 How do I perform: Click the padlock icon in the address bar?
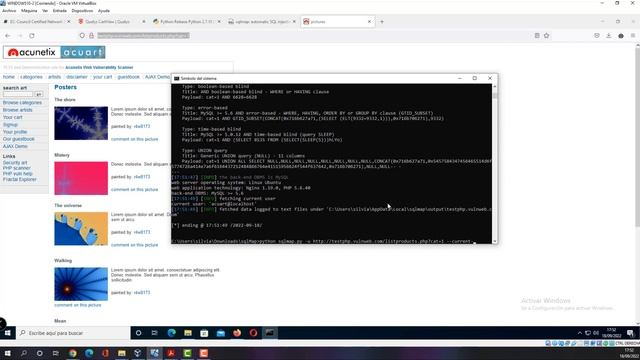(91, 36)
